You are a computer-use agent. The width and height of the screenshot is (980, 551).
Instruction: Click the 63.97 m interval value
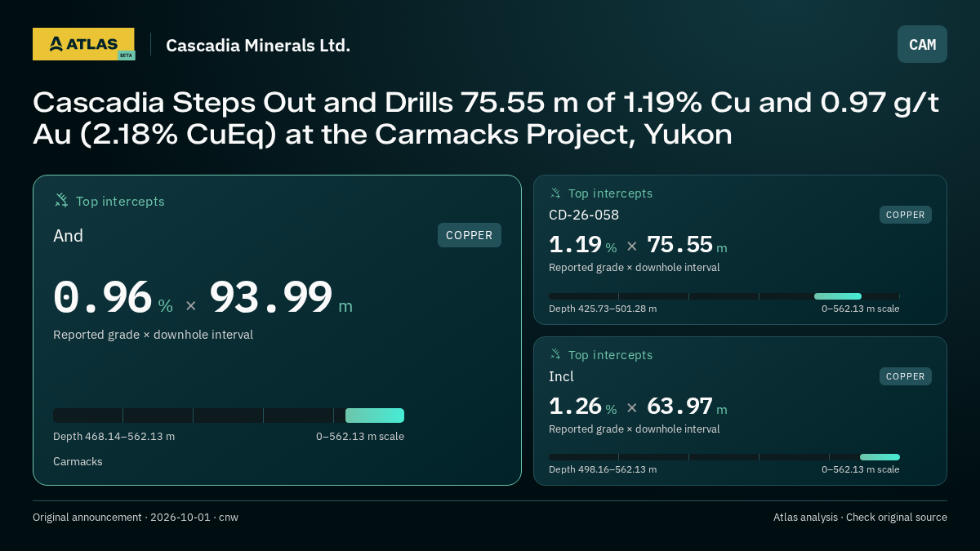(x=687, y=407)
